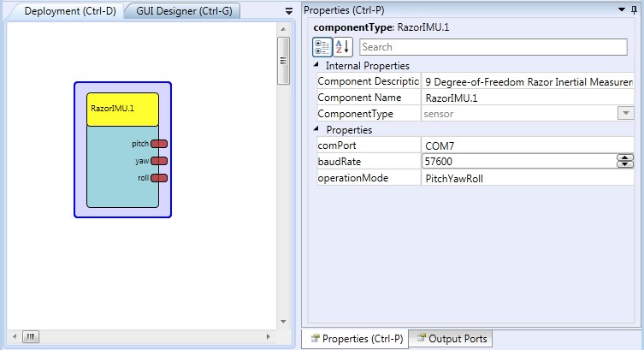This screenshot has width=644, height=350.
Task: Click the yaw output port connector
Action: click(x=159, y=161)
